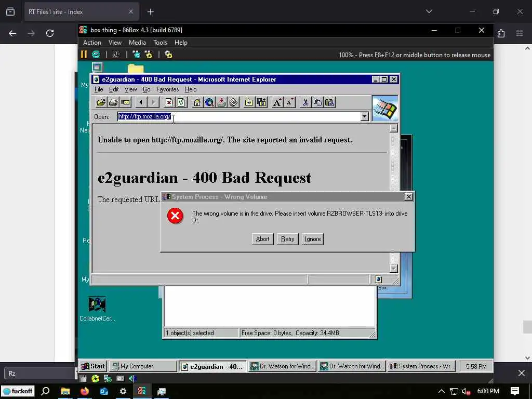
Task: Click the sound icon in 86Box status bar
Action: tap(132, 378)
